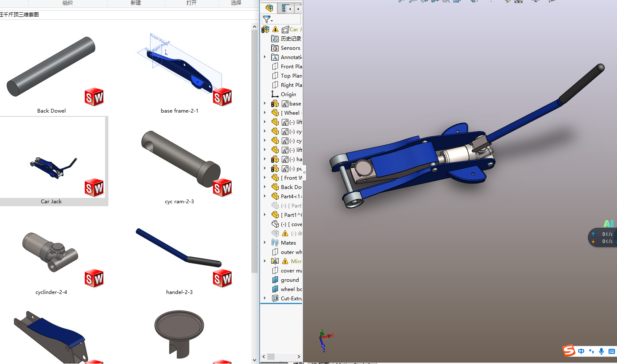The height and width of the screenshot is (364, 617).
Task: Open the FeatureManager design tree tab
Action: tap(269, 8)
